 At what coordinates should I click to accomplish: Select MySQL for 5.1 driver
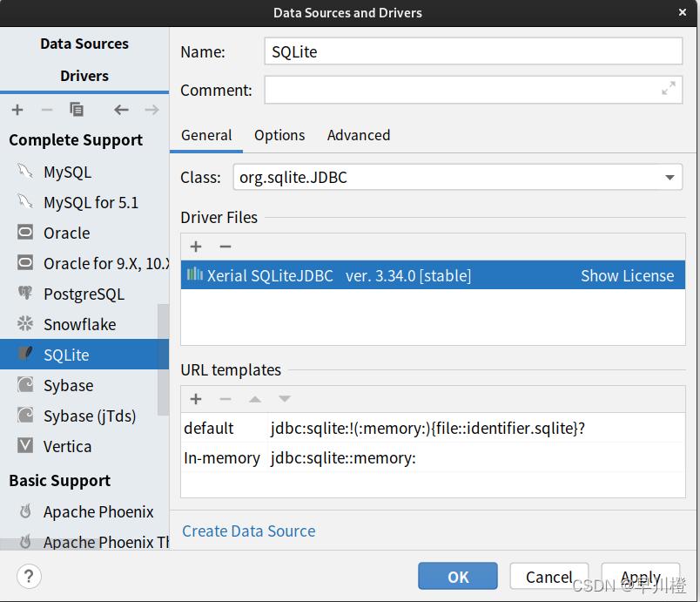(x=84, y=202)
